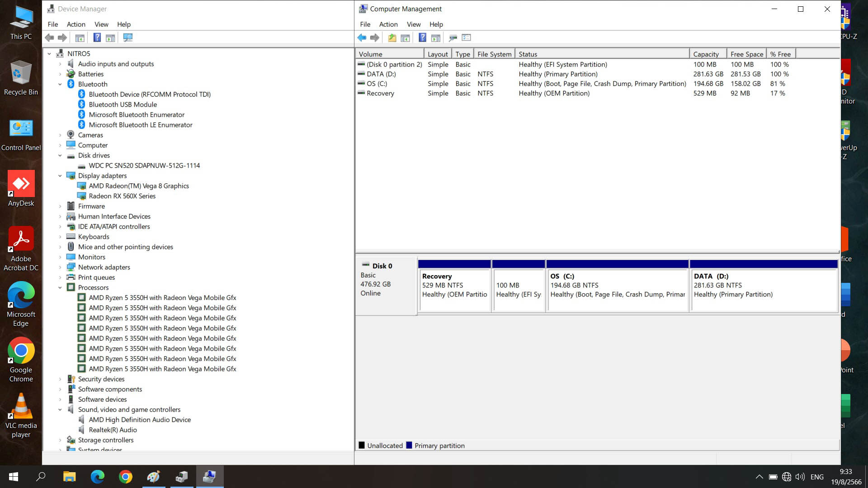
Task: Click Forward arrow in Device Manager toolbar
Action: pos(62,38)
